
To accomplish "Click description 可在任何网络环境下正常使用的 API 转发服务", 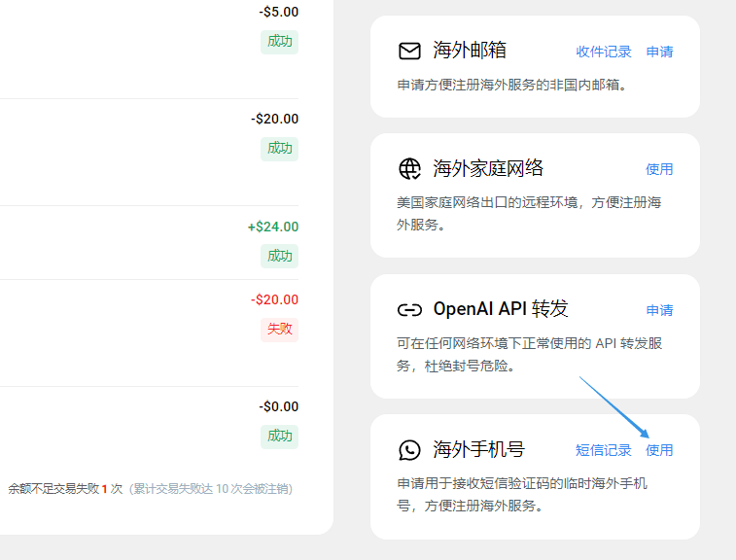I will (530, 355).
